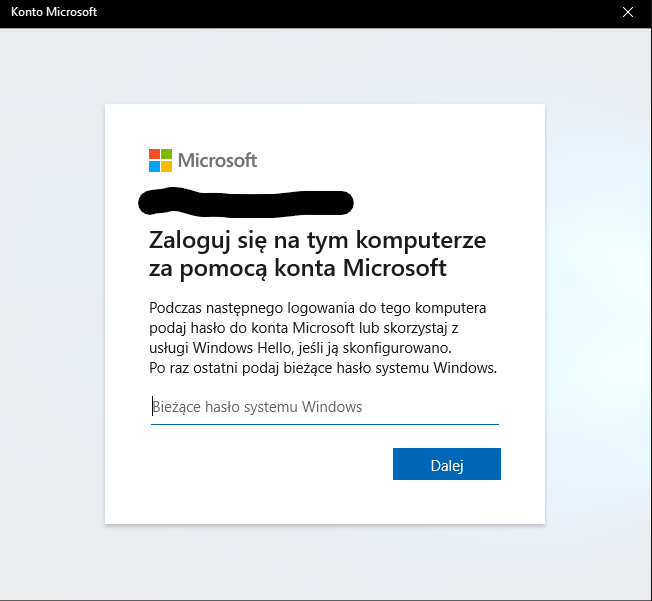This screenshot has width=652, height=601.
Task: Click the text line mentioning Windows Hello
Action: click(x=300, y=348)
